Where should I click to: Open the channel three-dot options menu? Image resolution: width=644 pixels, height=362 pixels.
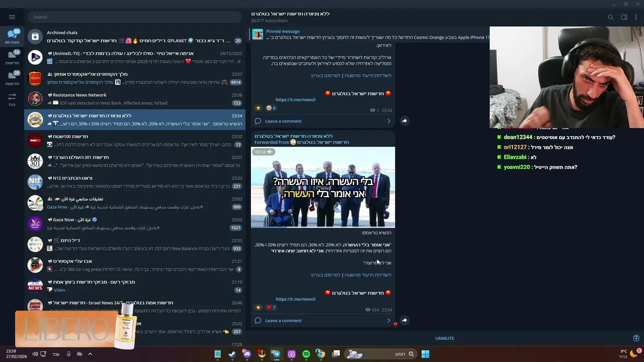click(636, 17)
